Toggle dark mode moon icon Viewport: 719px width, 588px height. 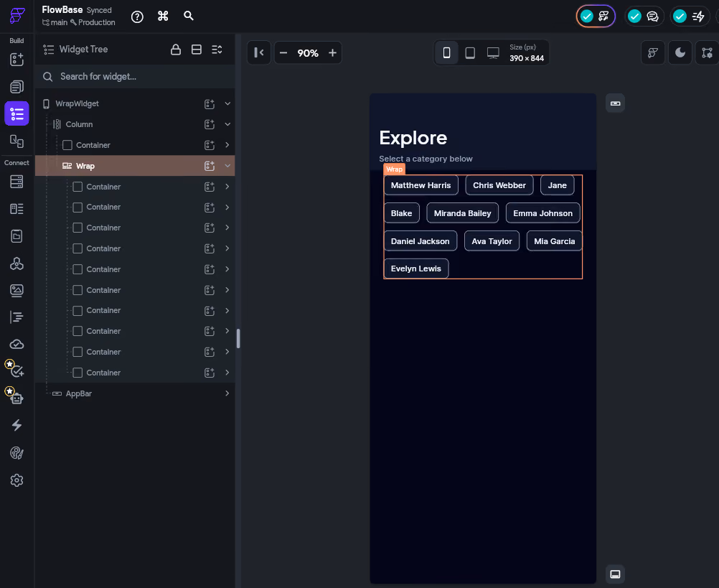(680, 52)
